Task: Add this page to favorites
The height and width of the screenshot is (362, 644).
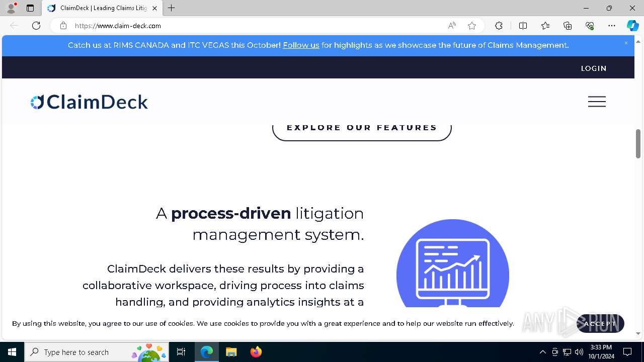Action: pyautogui.click(x=471, y=26)
